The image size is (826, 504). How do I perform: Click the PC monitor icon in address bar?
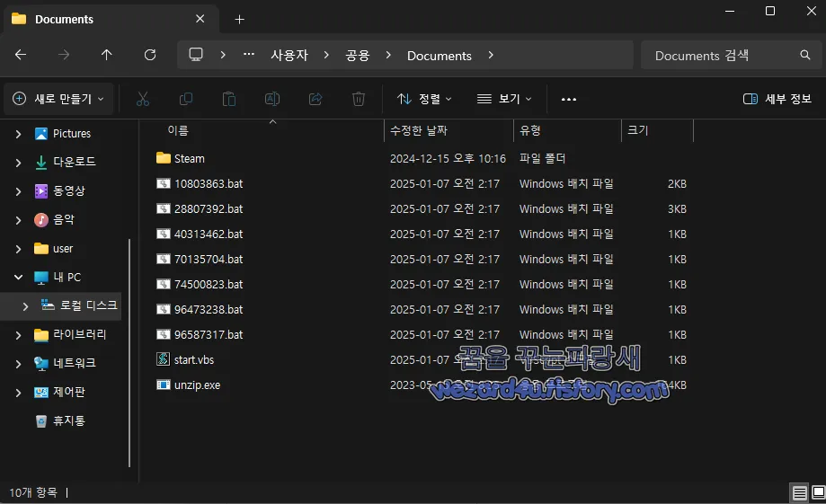tap(196, 55)
